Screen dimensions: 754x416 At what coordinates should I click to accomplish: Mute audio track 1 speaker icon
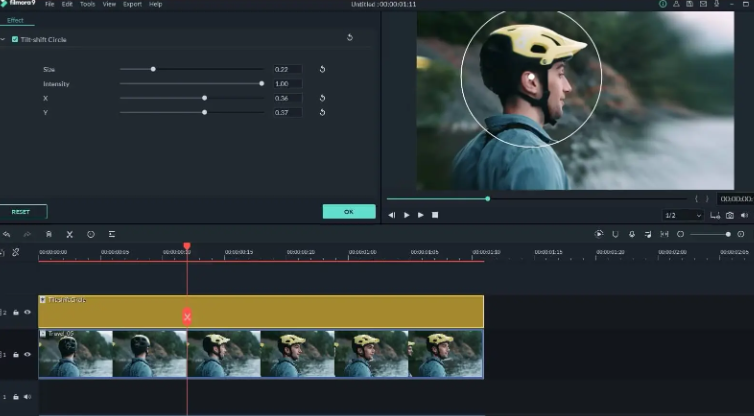click(27, 397)
